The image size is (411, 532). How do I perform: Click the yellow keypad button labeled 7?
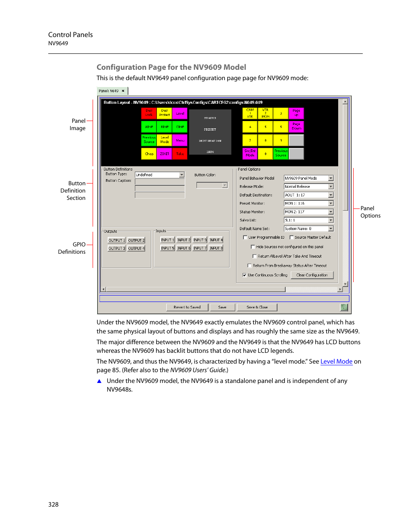250,140
